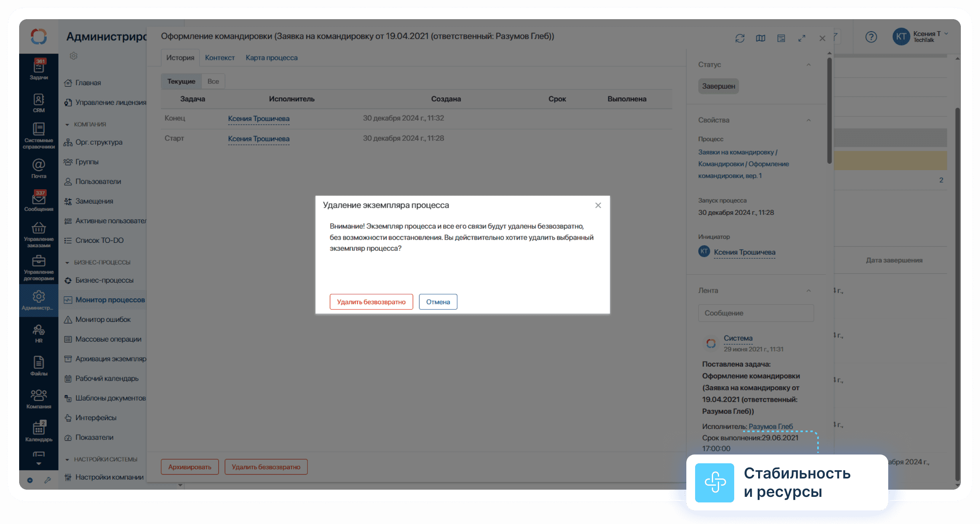
Task: Open Разумов Глеб executor link
Action: coord(771,427)
